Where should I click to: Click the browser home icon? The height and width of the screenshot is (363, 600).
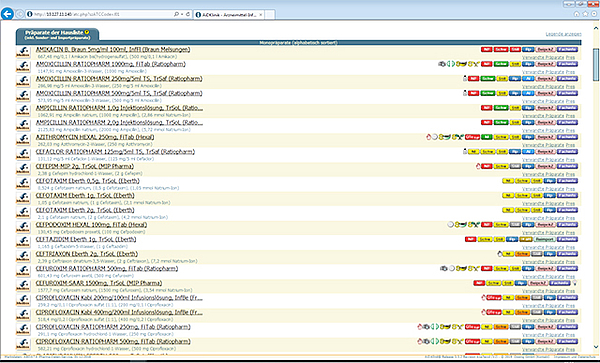click(x=577, y=14)
